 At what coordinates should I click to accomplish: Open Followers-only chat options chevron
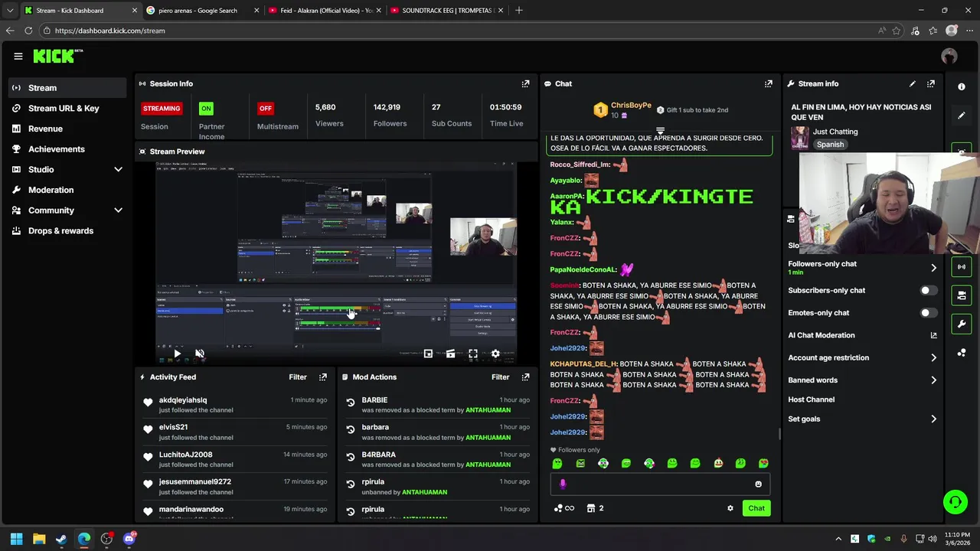point(933,268)
